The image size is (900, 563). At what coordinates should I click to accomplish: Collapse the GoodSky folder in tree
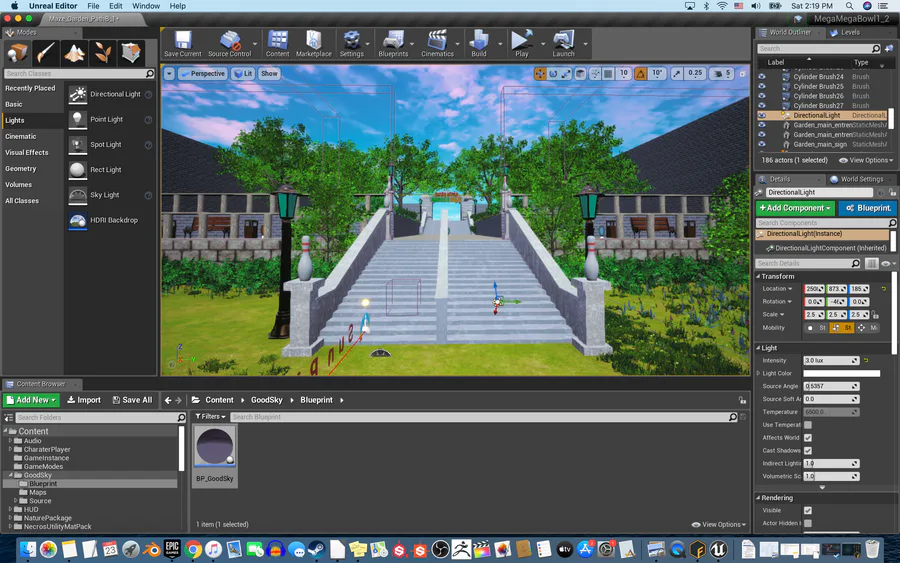point(10,475)
